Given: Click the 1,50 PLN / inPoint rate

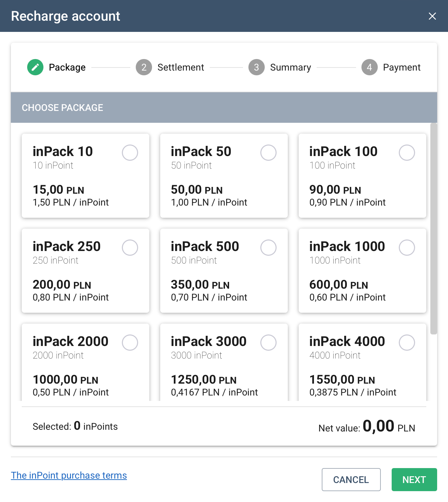Looking at the screenshot, I should point(71,202).
